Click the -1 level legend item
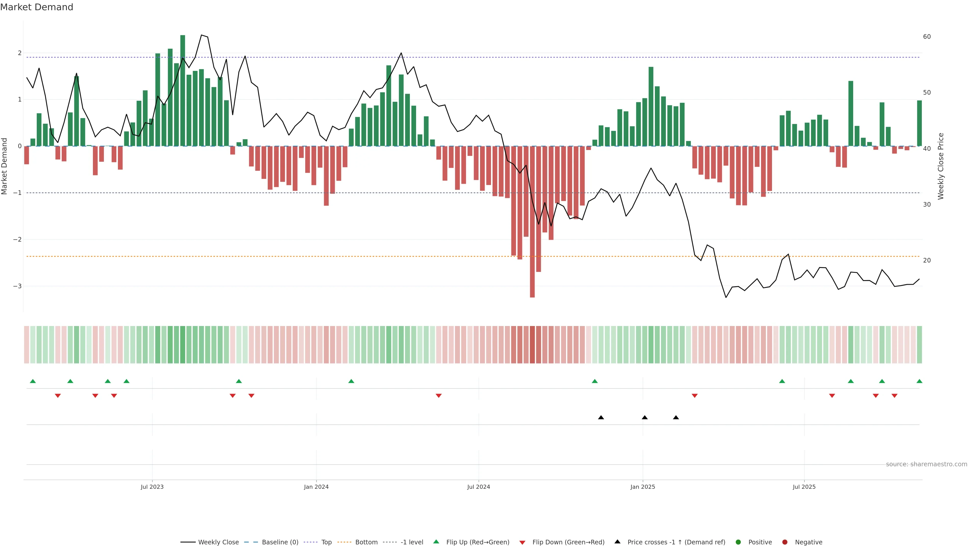The image size is (980, 551). tap(412, 542)
